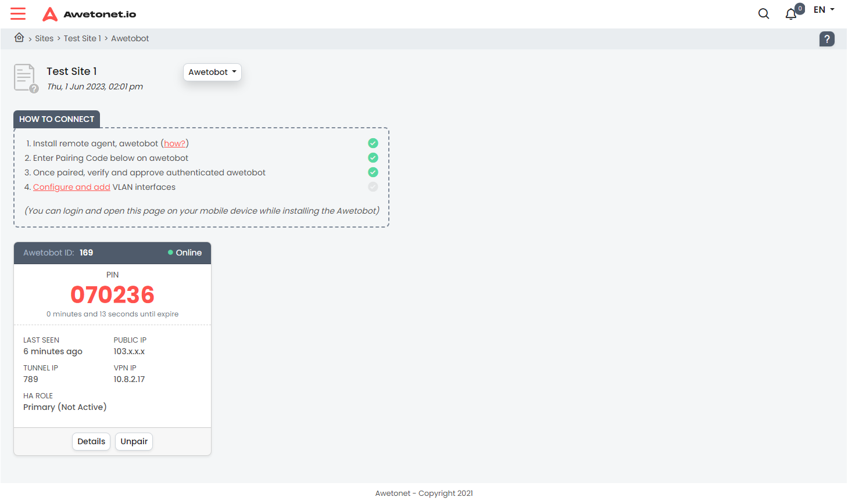
Task: Open the 'how?' install link
Action: pyautogui.click(x=174, y=143)
